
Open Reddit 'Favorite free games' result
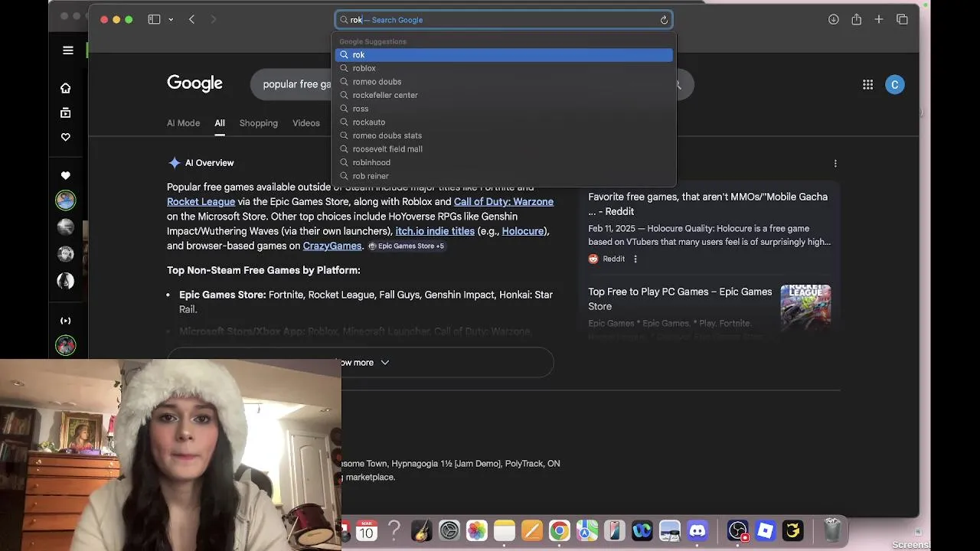point(707,204)
